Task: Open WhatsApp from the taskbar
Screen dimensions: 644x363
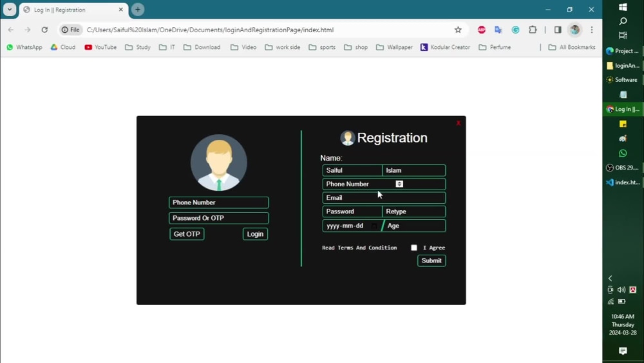Action: click(623, 153)
